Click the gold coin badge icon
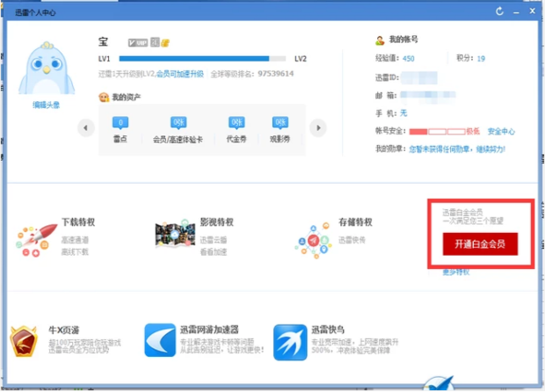 click(165, 43)
